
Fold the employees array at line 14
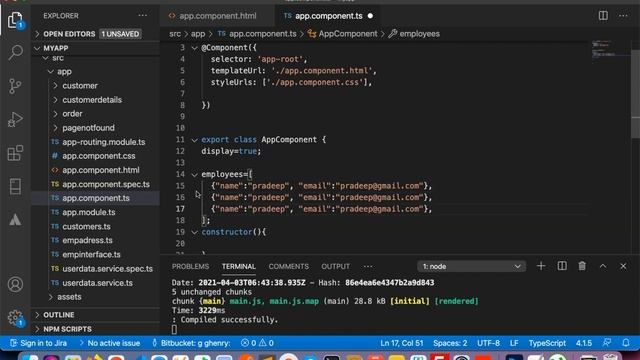[x=195, y=175]
